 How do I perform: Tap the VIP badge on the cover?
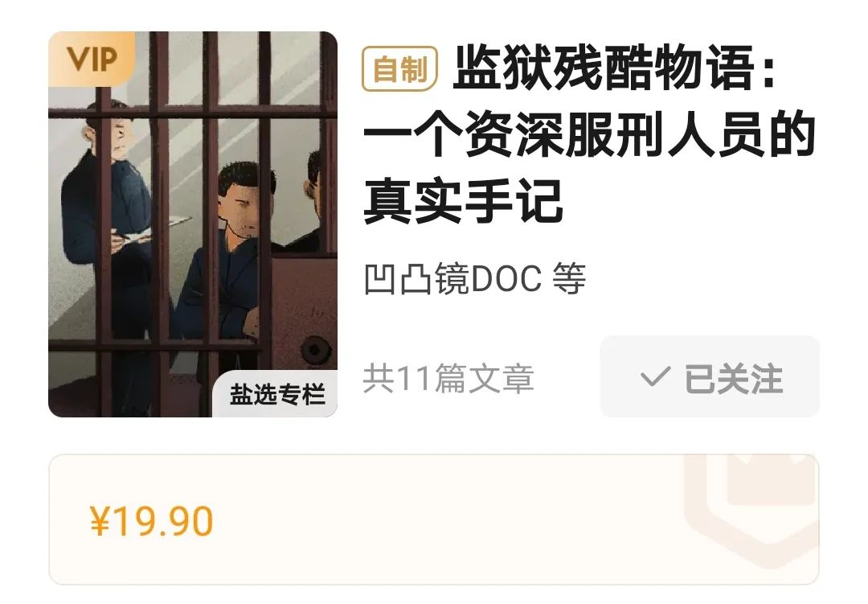[92, 59]
